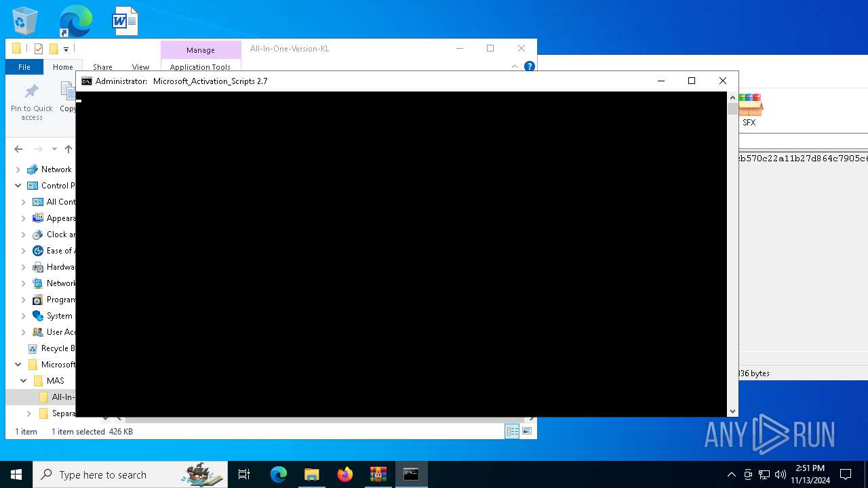Click the command prompt vertical scrollbar thumb
This screenshot has height=488, width=868.
pyautogui.click(x=732, y=108)
